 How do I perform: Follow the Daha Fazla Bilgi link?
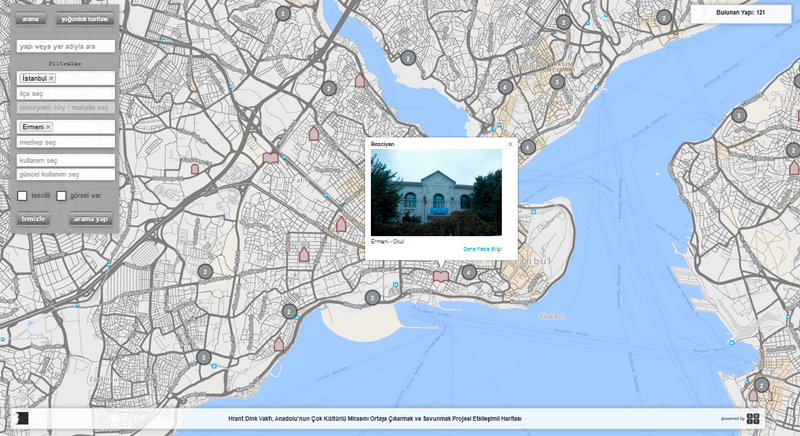(x=482, y=249)
